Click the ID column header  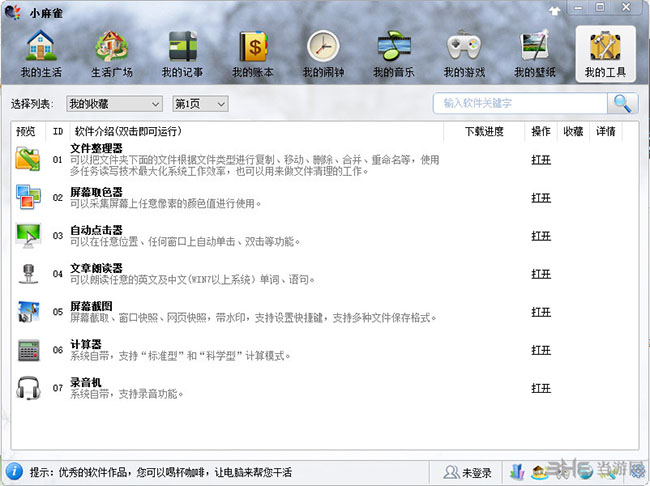point(58,131)
